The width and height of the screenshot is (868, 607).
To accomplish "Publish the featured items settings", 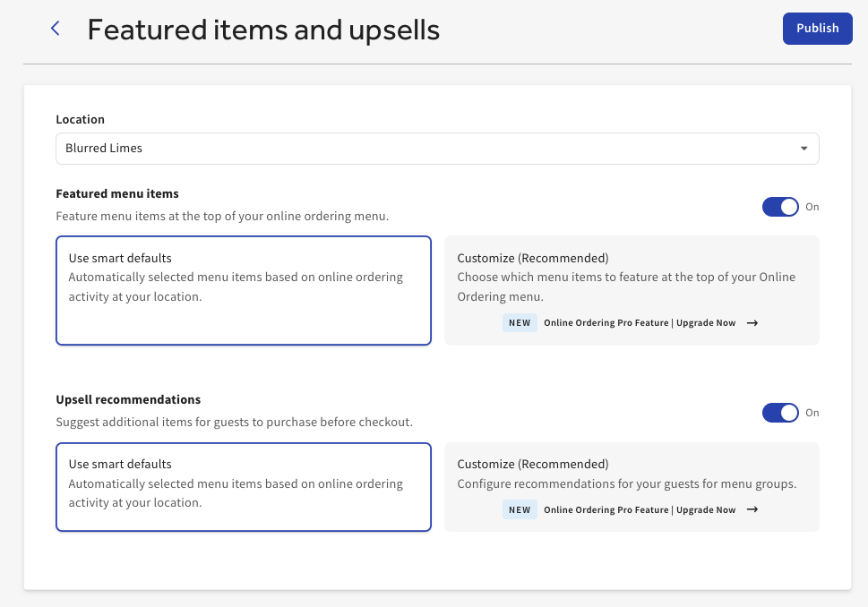I will pyautogui.click(x=817, y=29).
